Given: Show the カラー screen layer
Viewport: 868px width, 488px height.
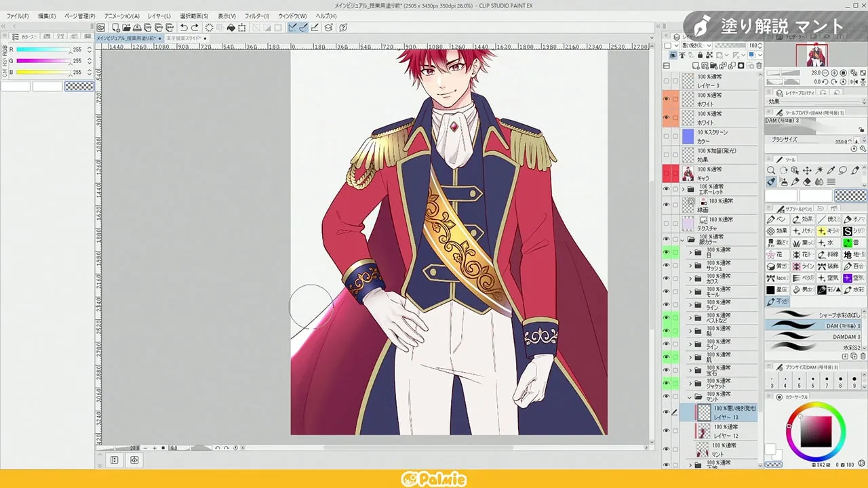Looking at the screenshot, I should [x=666, y=137].
